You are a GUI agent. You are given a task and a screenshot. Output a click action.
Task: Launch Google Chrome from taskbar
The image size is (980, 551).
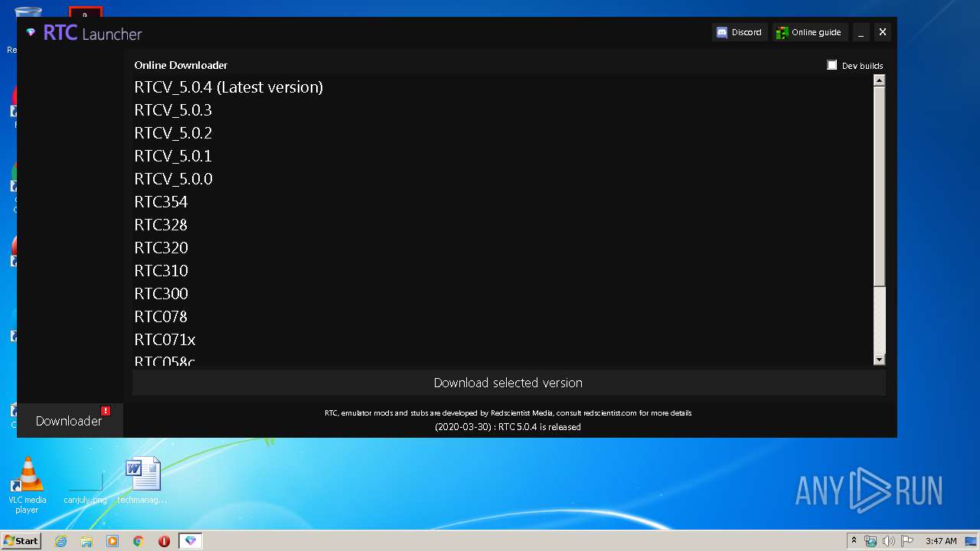[x=139, y=541]
